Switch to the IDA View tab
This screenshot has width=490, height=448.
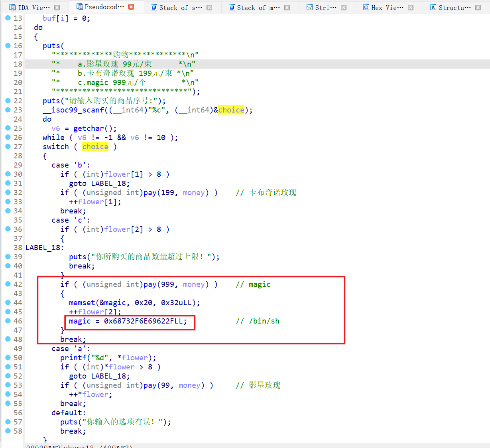click(34, 8)
